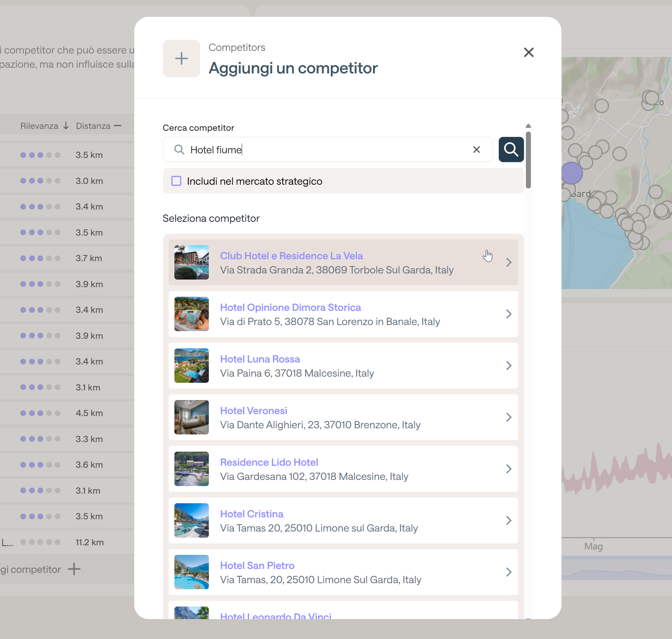The image size is (672, 639).
Task: Click the plus icon to add competitor
Action: [x=74, y=569]
